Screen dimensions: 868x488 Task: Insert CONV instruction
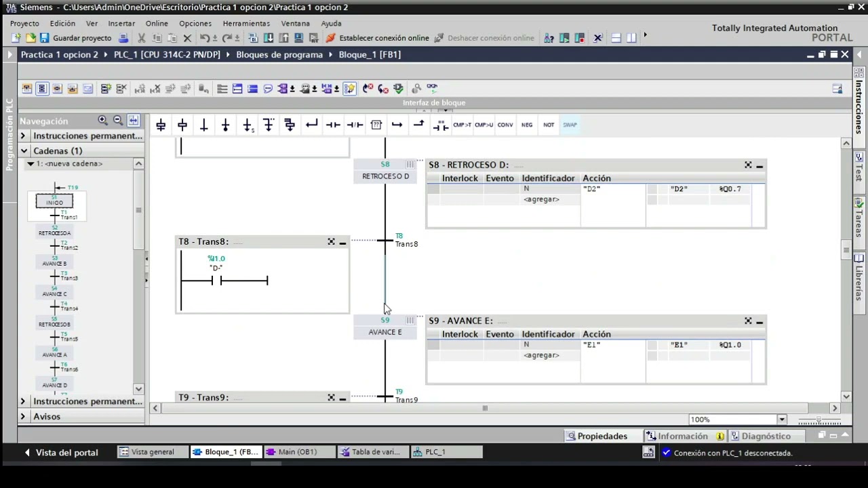[x=505, y=125]
